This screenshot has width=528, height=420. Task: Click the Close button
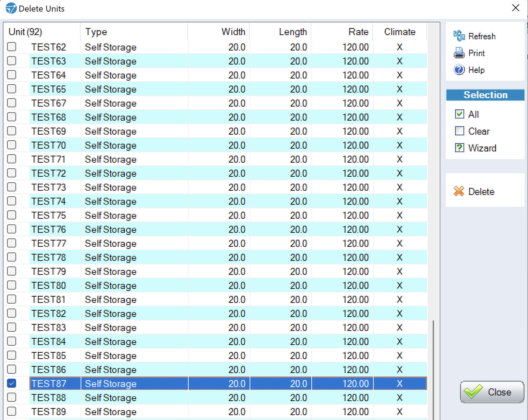click(492, 392)
